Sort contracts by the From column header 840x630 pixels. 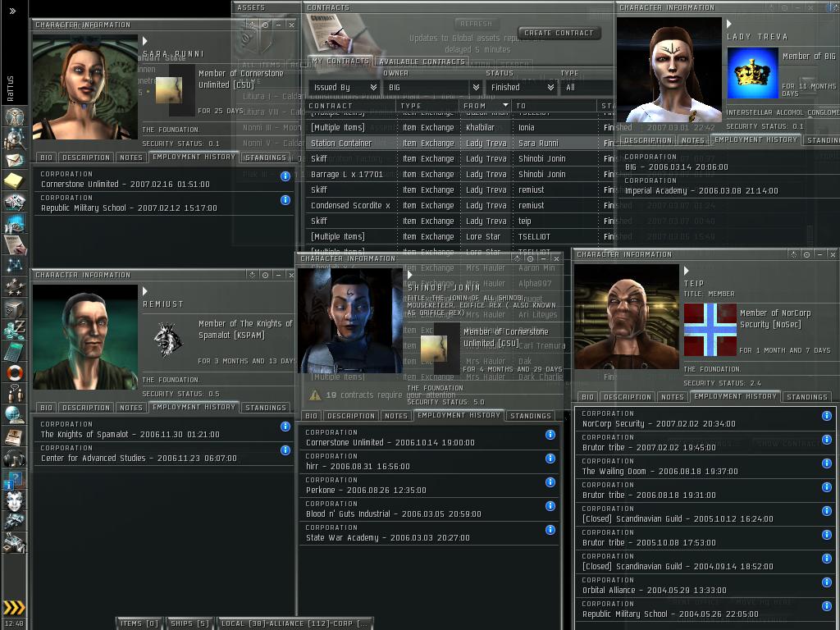[485, 106]
